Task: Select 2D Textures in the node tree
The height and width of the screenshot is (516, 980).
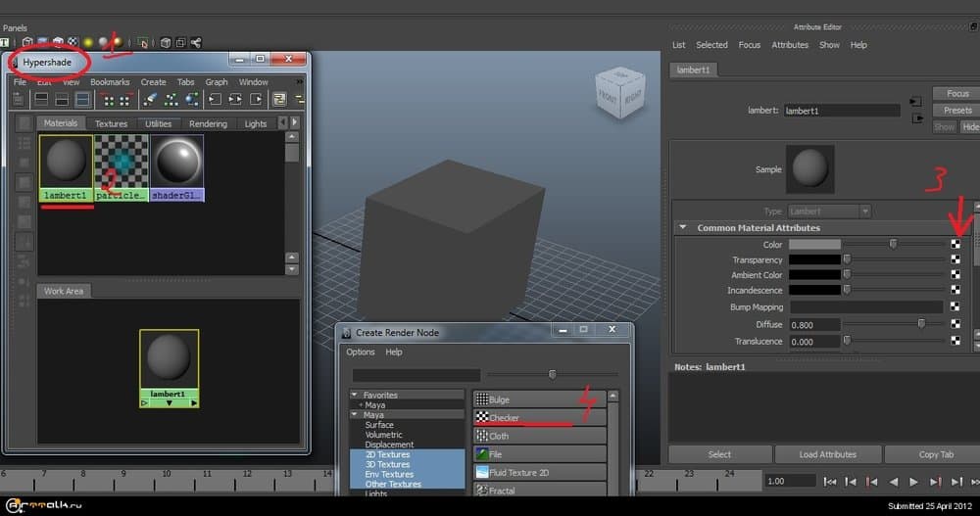Action: coord(387,454)
